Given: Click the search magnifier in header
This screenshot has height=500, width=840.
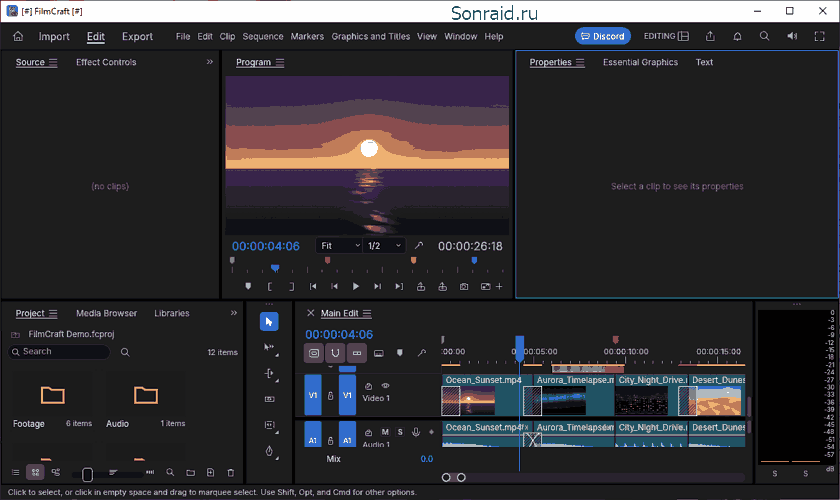Looking at the screenshot, I should 764,36.
